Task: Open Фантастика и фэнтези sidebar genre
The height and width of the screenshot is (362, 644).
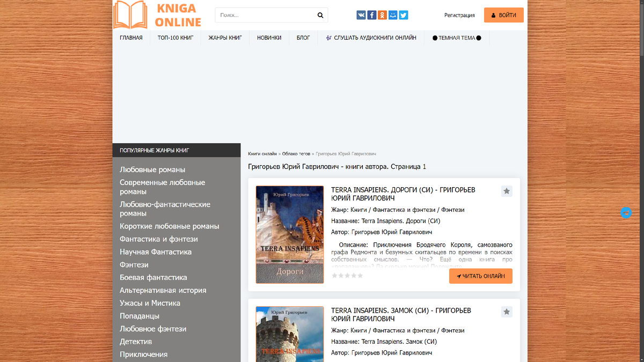Action: (x=158, y=239)
